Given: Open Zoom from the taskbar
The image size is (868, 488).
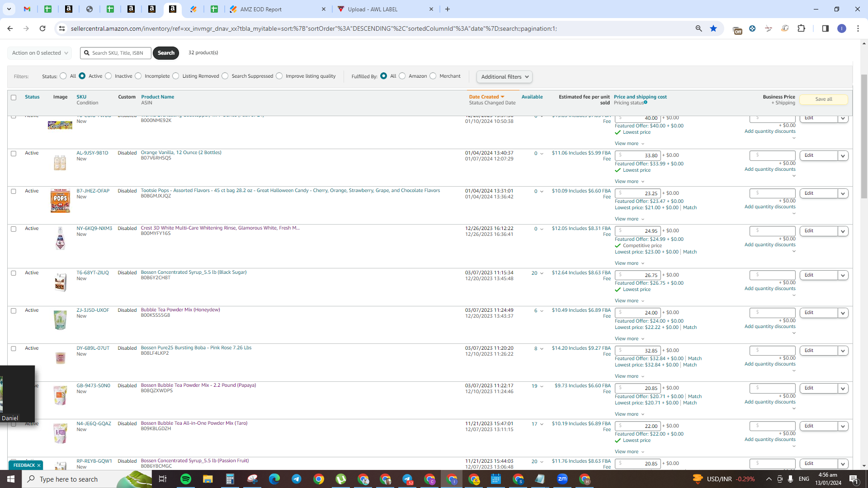Looking at the screenshot, I should click(x=562, y=479).
